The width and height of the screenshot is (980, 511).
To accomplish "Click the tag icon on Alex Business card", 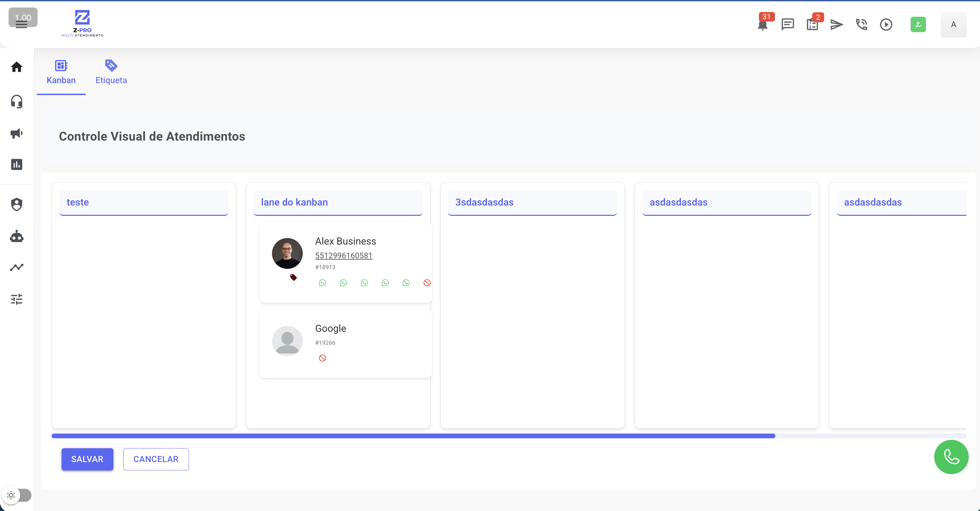I will [293, 277].
